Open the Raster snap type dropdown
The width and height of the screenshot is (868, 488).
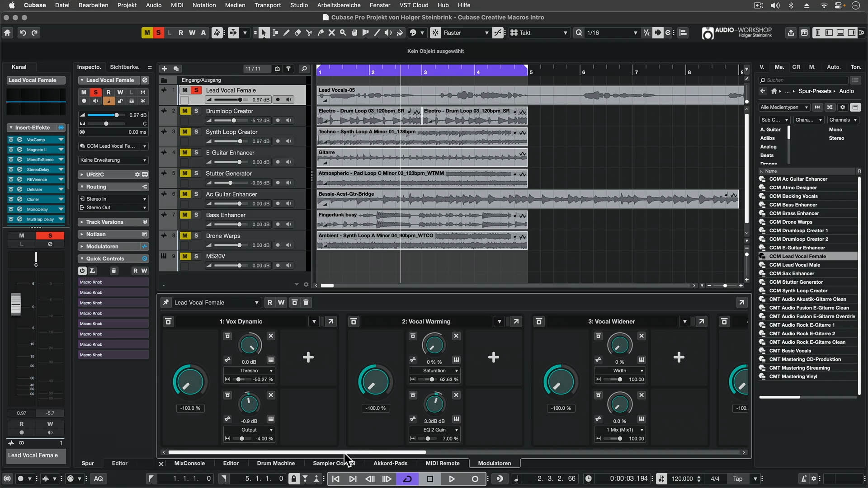(x=466, y=33)
